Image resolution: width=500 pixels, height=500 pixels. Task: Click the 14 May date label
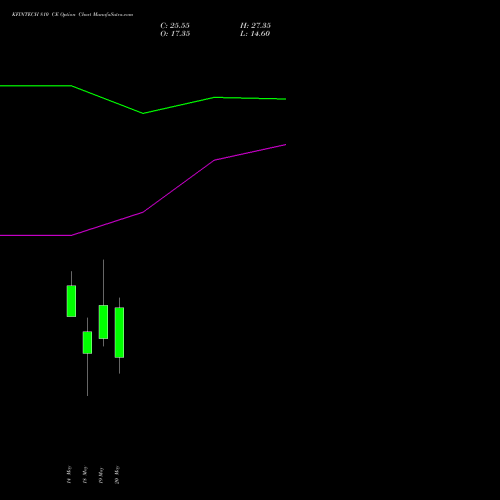(69, 474)
